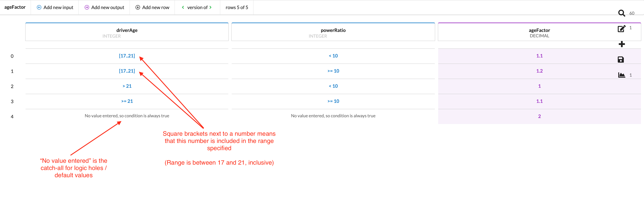Select the ageFactor table title
Screen dimensions: 644x202
click(x=15, y=7)
